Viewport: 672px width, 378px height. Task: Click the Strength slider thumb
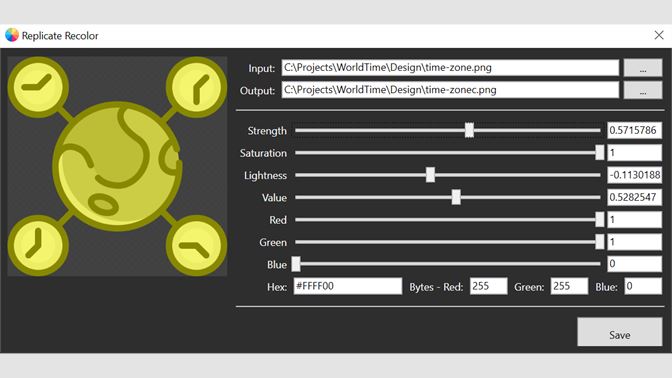469,130
